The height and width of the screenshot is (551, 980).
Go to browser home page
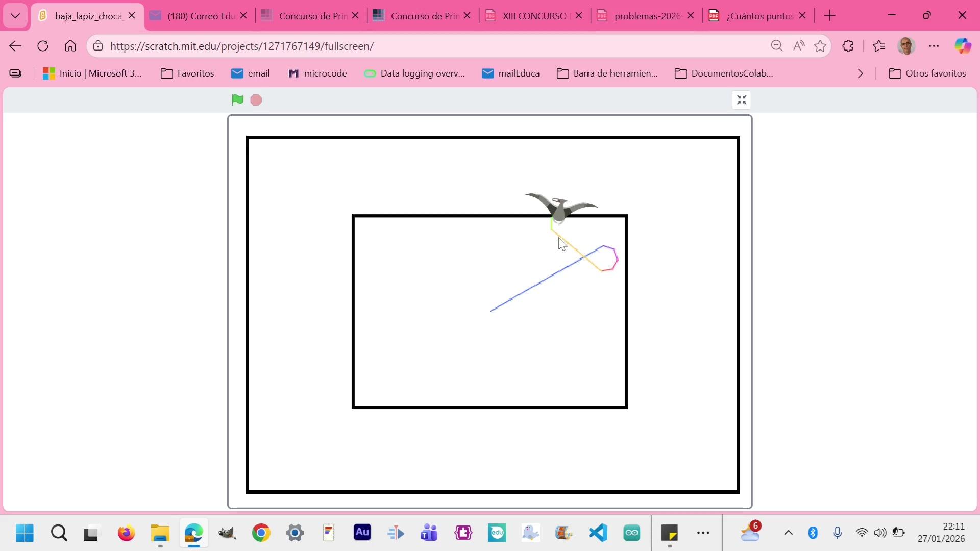(70, 46)
